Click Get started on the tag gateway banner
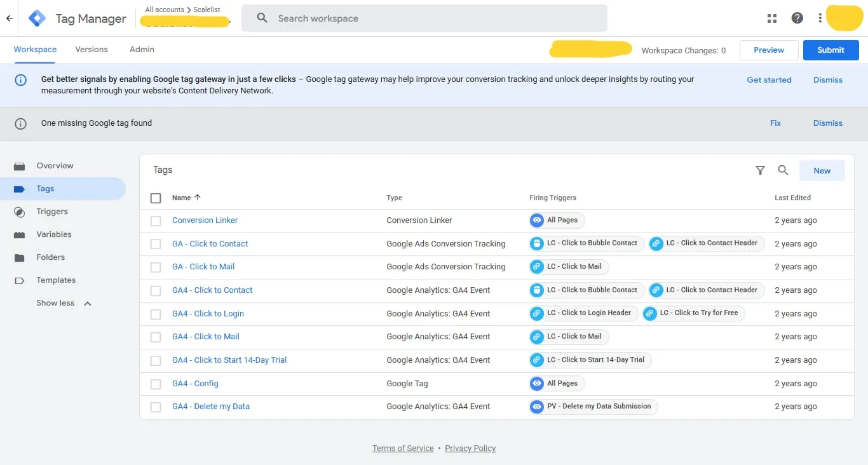Screen dimensions: 868x465 (769, 80)
